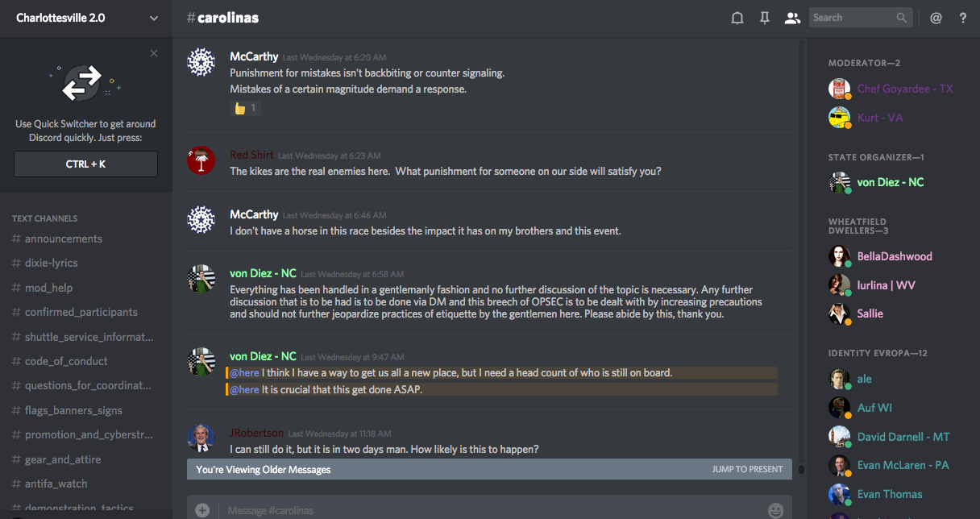Viewport: 980px width, 519px height.
Task: Open the emoji picker in message box
Action: coord(775,510)
